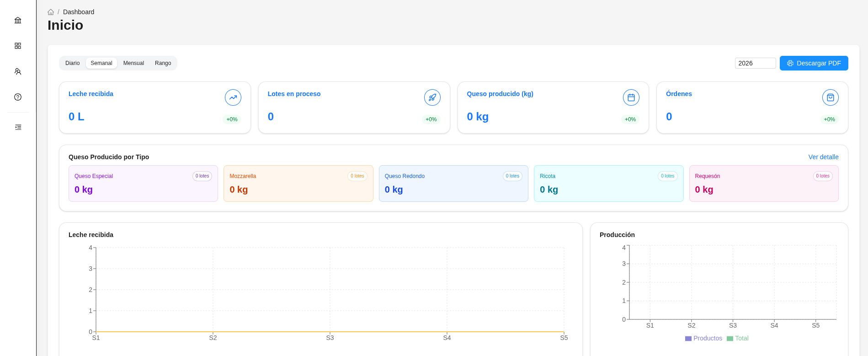The width and height of the screenshot is (868, 356).
Task: Click the rocket icon on Lotes en proceso
Action: point(432,97)
